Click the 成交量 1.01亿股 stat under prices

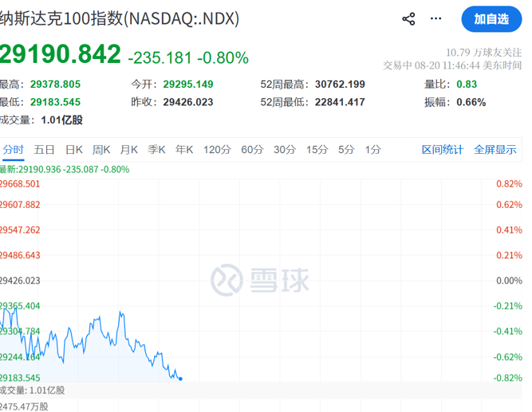click(41, 120)
